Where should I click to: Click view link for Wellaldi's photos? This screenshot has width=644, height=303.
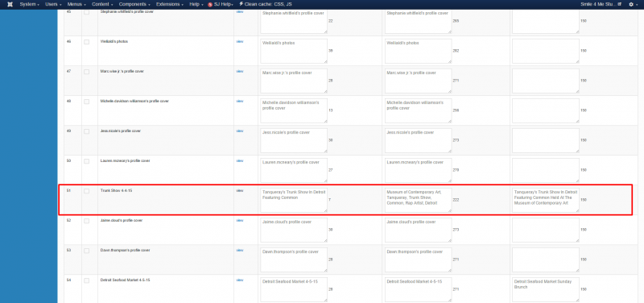239,42
